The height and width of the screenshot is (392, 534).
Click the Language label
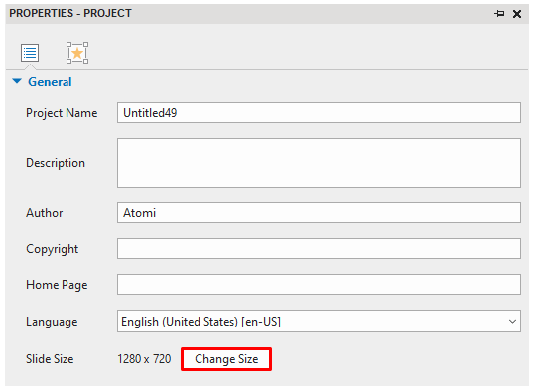52,322
